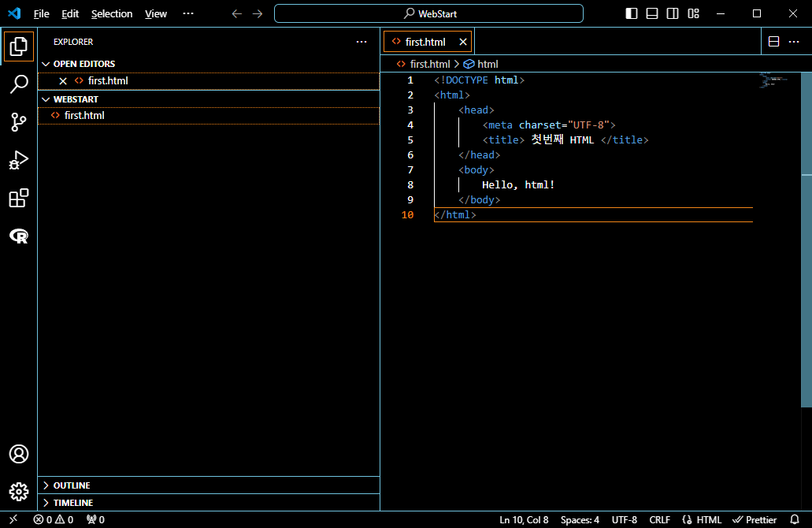Open the Accounts menu

[x=19, y=454]
